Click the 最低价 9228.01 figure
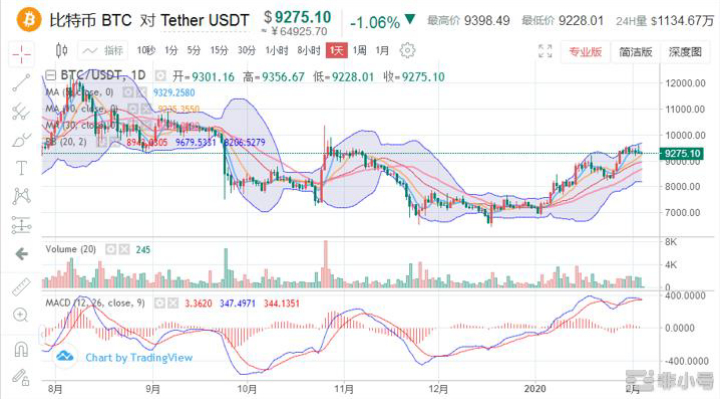The image size is (720, 399). tap(562, 21)
